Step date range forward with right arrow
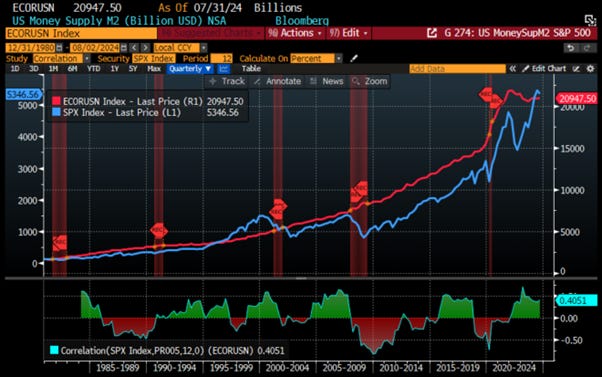The height and width of the screenshot is (377, 602). (x=145, y=48)
